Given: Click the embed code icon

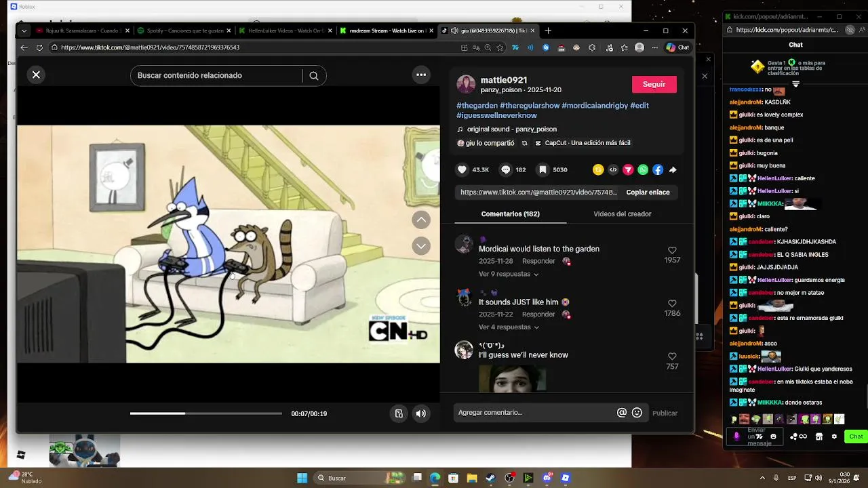Looking at the screenshot, I should (613, 170).
